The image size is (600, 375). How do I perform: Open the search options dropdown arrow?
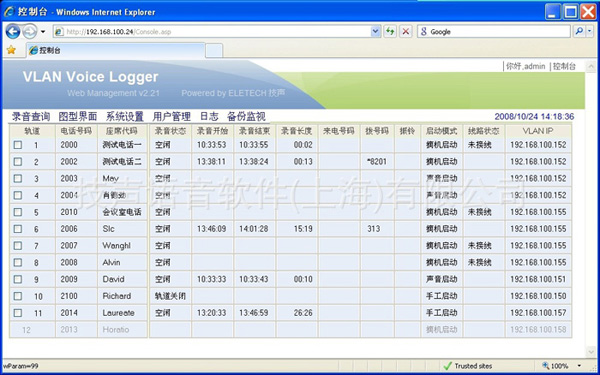tap(590, 32)
